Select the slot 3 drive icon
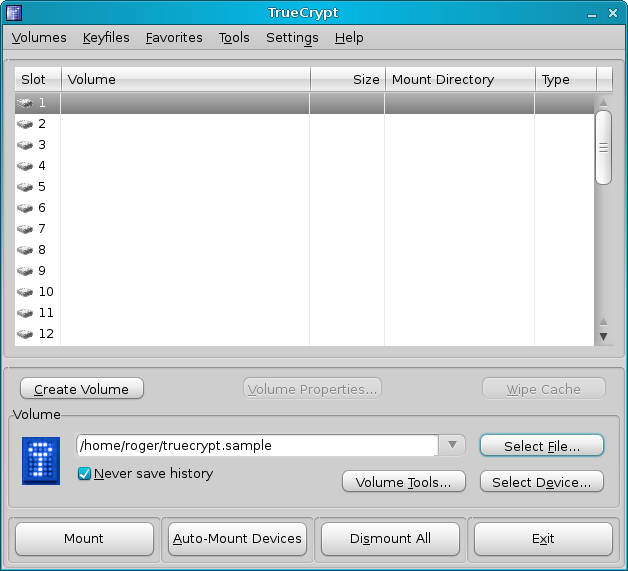The height and width of the screenshot is (571, 628). [x=25, y=145]
